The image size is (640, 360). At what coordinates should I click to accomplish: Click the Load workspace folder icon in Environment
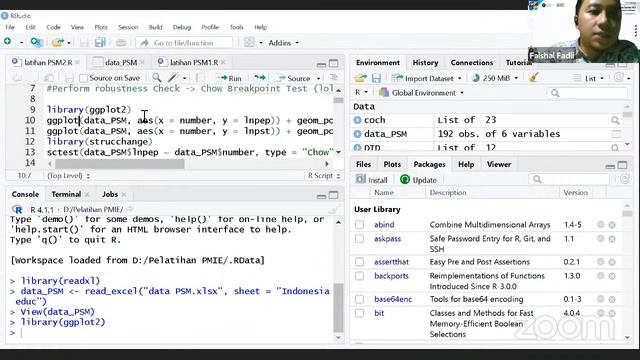click(360, 78)
